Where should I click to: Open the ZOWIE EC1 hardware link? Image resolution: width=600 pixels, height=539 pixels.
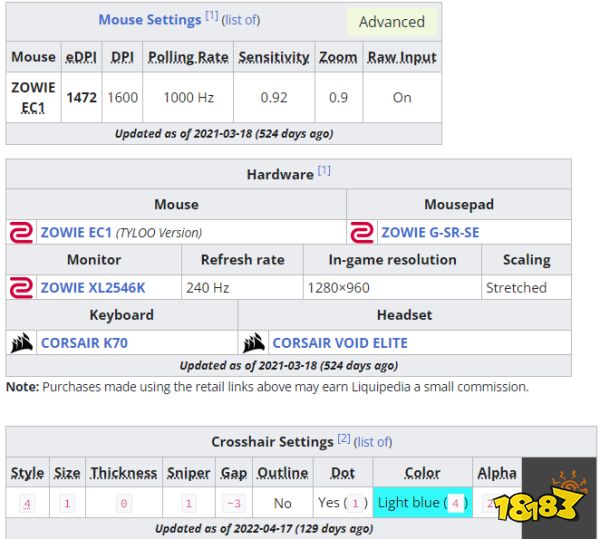(76, 232)
